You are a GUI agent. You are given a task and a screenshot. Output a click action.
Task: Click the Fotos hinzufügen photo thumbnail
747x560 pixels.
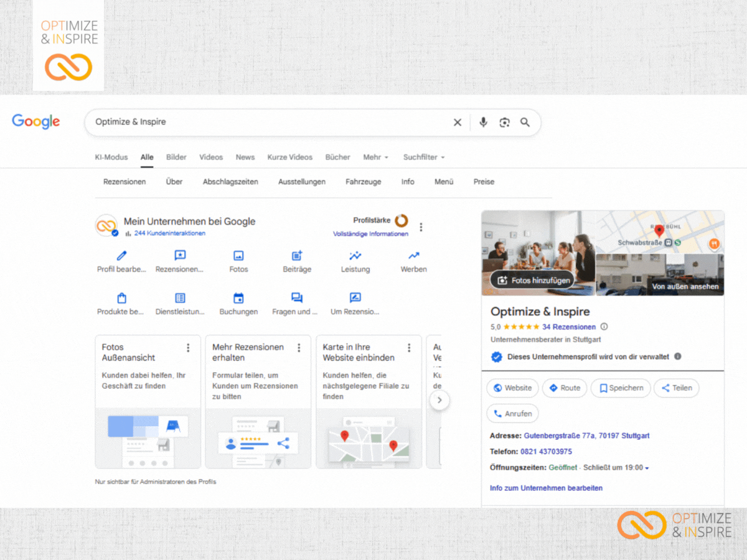pyautogui.click(x=533, y=281)
